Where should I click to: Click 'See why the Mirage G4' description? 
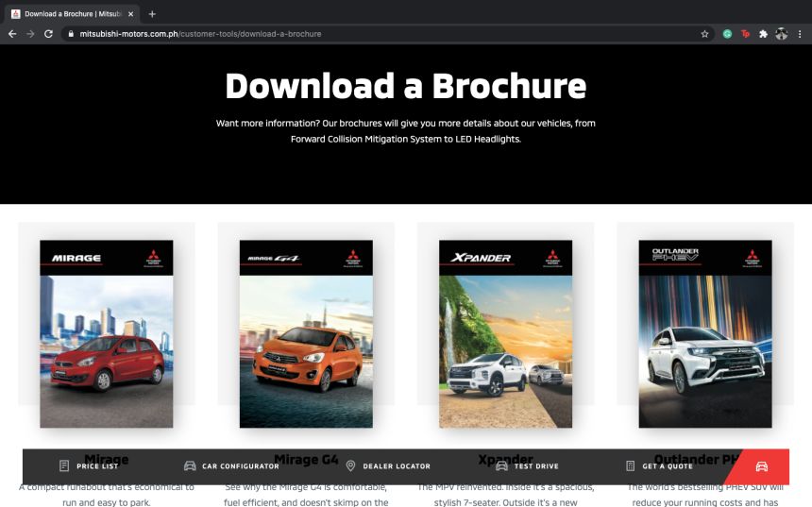(x=306, y=494)
